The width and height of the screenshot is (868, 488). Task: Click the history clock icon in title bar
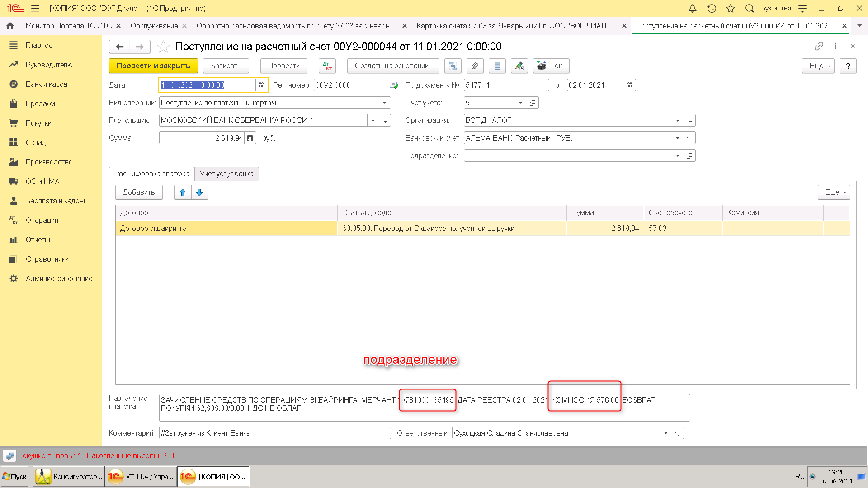tap(712, 8)
